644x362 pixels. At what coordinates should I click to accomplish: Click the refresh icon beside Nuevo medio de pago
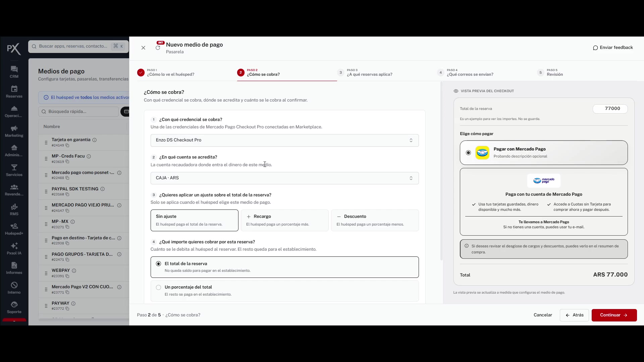158,48
